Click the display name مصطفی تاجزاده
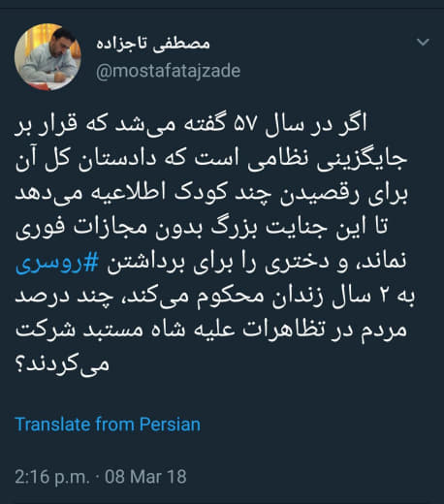The image size is (444, 504). point(153,44)
